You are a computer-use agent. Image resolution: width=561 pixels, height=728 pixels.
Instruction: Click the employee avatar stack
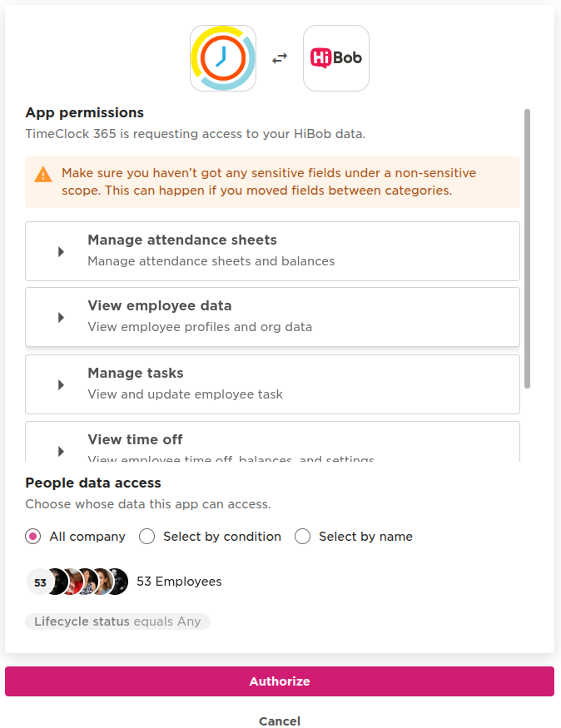pos(87,582)
